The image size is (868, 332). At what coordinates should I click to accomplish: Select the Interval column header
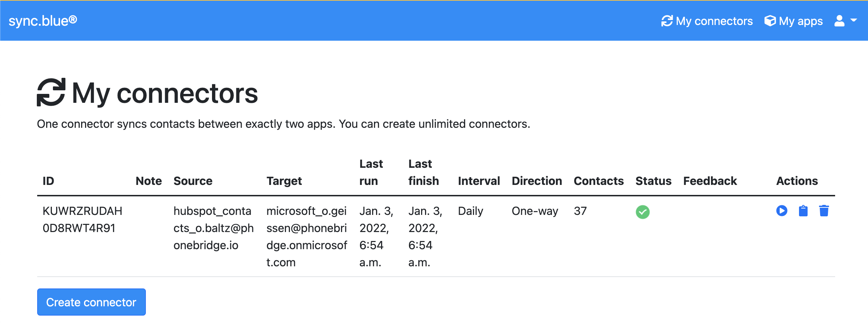pyautogui.click(x=479, y=181)
